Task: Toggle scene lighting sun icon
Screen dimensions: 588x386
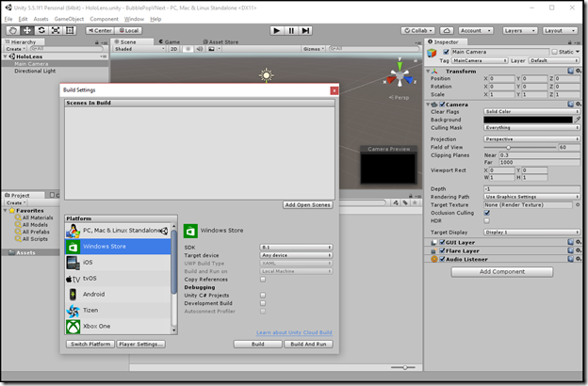Action: pos(188,49)
